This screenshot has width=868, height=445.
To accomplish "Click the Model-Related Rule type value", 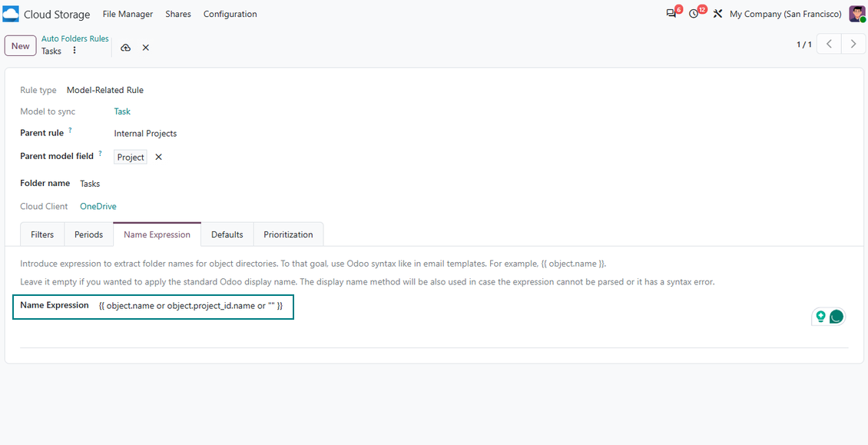I will coord(105,90).
